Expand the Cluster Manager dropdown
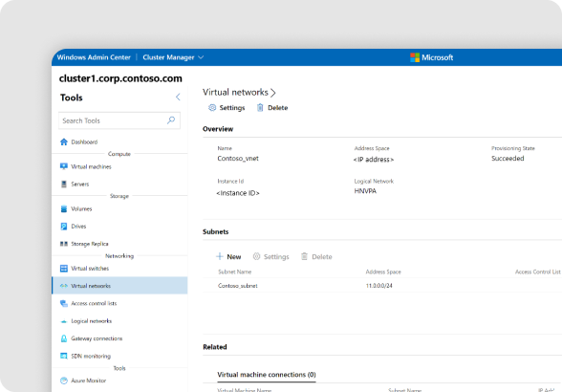Image resolution: width=562 pixels, height=392 pixels. pos(174,57)
